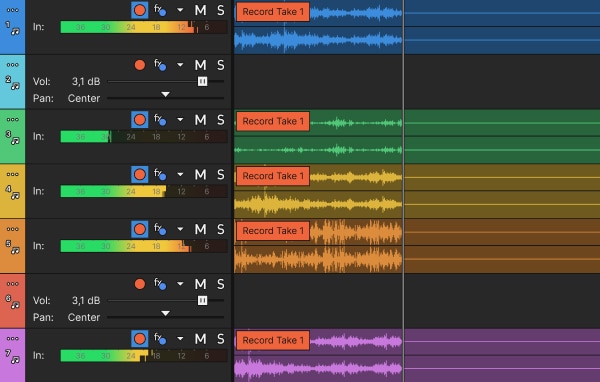
Task: Click track 5 audio note icon
Action: point(15,250)
